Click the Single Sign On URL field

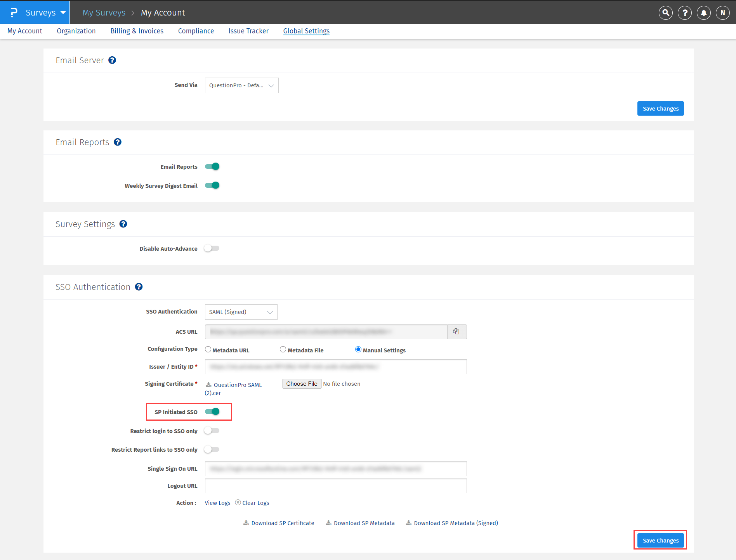(x=336, y=469)
